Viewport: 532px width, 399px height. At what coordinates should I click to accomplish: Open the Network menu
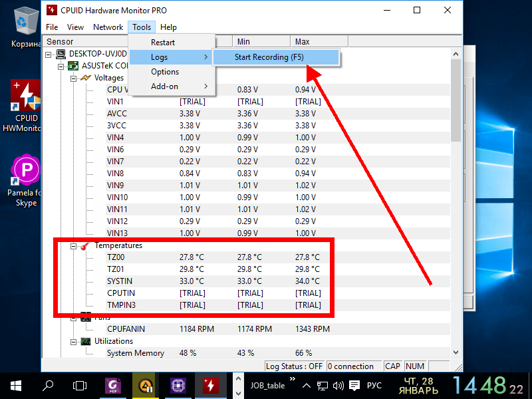coord(108,27)
